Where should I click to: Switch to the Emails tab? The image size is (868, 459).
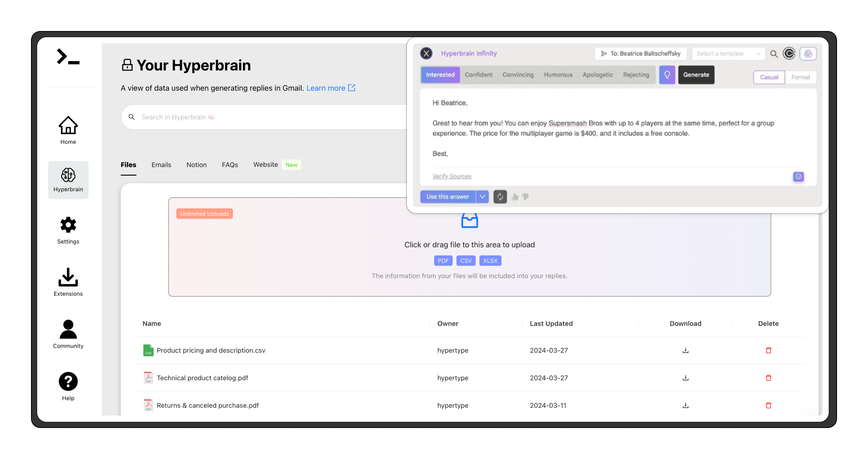pos(161,165)
